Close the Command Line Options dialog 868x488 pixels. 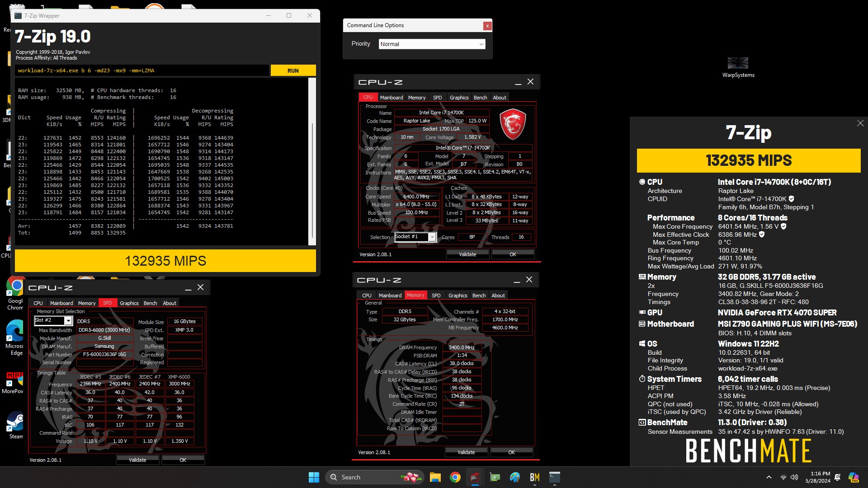tap(487, 26)
